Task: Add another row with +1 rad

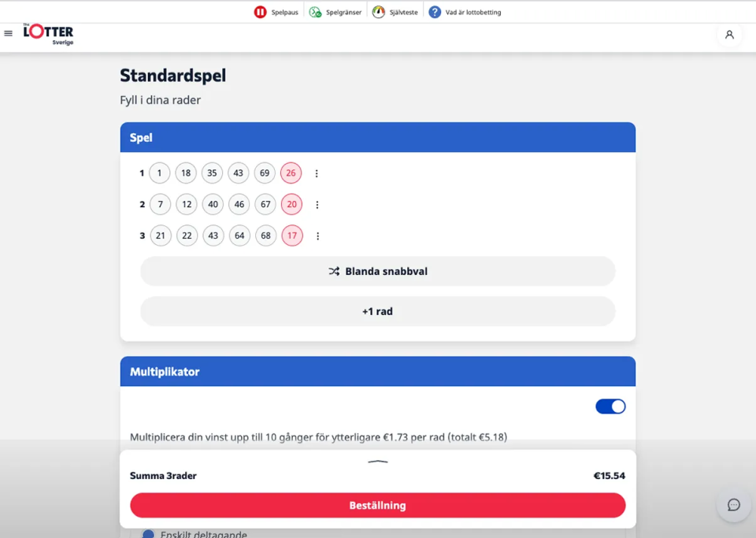Action: pos(378,311)
